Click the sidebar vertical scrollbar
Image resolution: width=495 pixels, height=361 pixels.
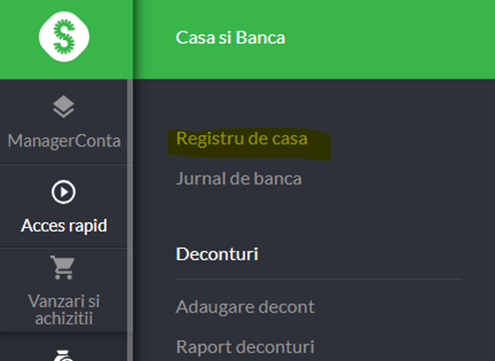(x=130, y=220)
